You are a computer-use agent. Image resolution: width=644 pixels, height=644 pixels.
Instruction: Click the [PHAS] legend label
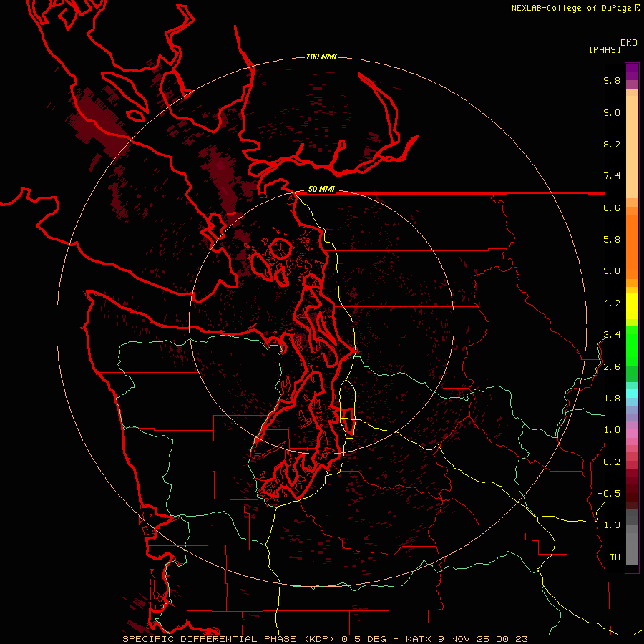pyautogui.click(x=605, y=49)
